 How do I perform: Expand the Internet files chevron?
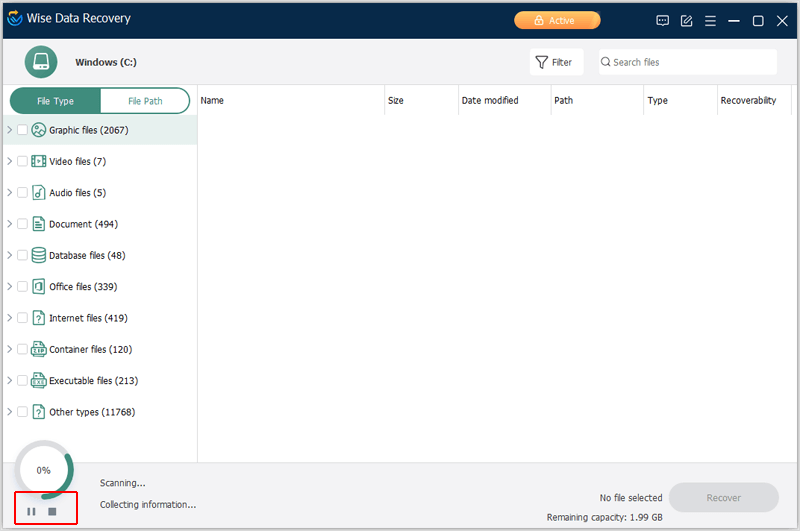[x=9, y=318]
